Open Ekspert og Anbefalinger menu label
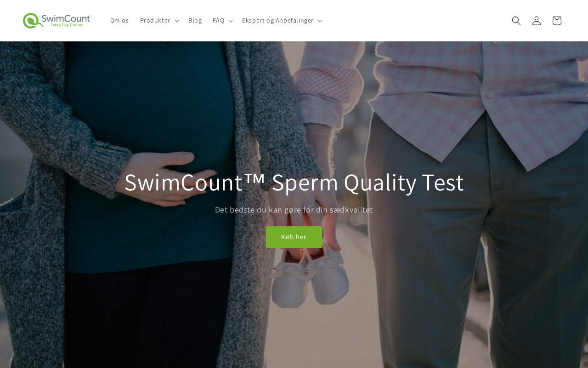This screenshot has width=588, height=368. point(277,21)
